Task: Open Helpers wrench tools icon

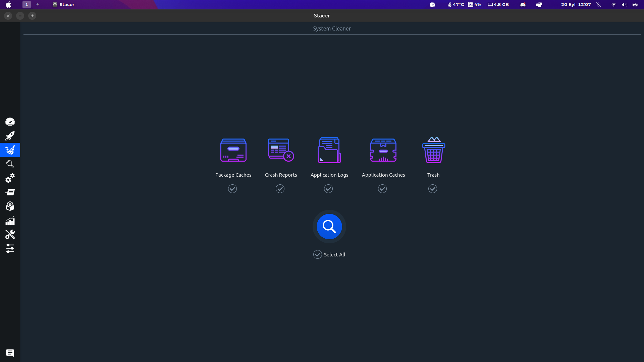Action: point(10,234)
